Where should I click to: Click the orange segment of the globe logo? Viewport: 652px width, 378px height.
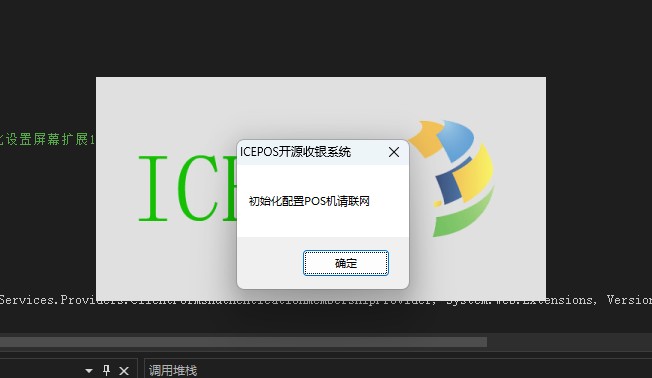pyautogui.click(x=427, y=138)
